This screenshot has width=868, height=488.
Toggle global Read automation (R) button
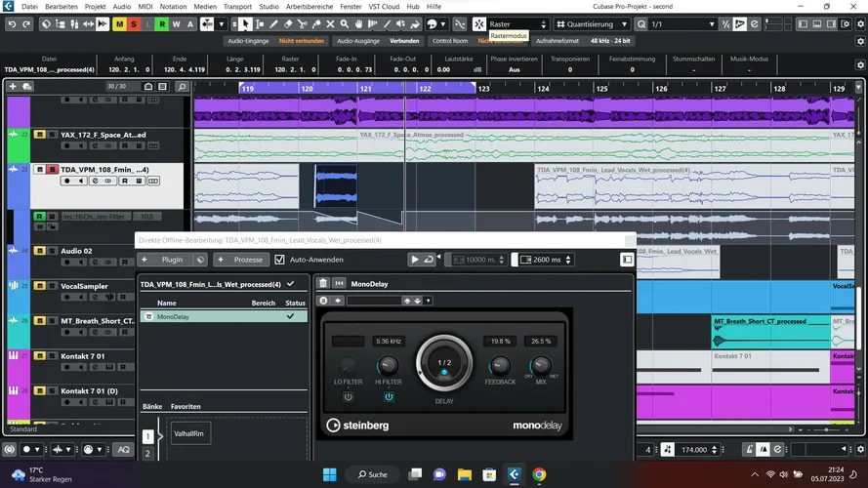pyautogui.click(x=162, y=24)
